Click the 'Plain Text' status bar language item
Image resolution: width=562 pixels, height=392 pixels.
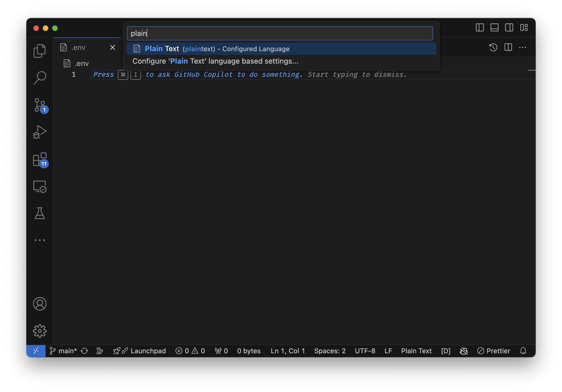click(x=417, y=351)
